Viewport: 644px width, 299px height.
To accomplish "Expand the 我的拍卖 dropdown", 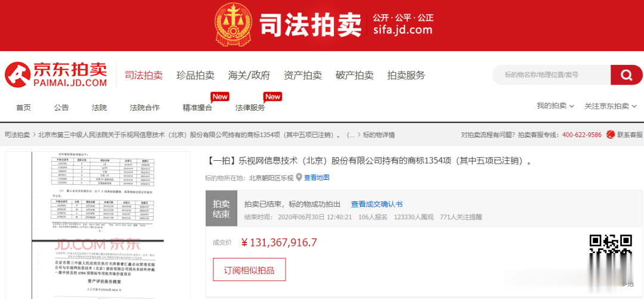I will pyautogui.click(x=555, y=106).
